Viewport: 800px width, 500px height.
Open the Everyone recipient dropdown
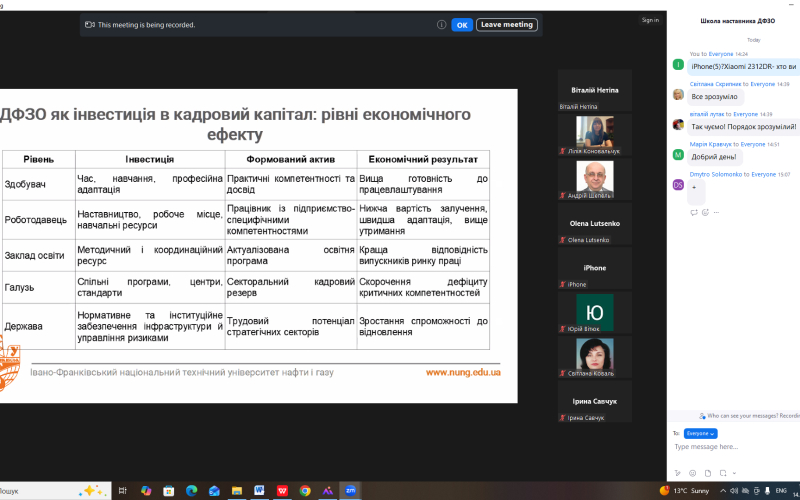click(701, 433)
